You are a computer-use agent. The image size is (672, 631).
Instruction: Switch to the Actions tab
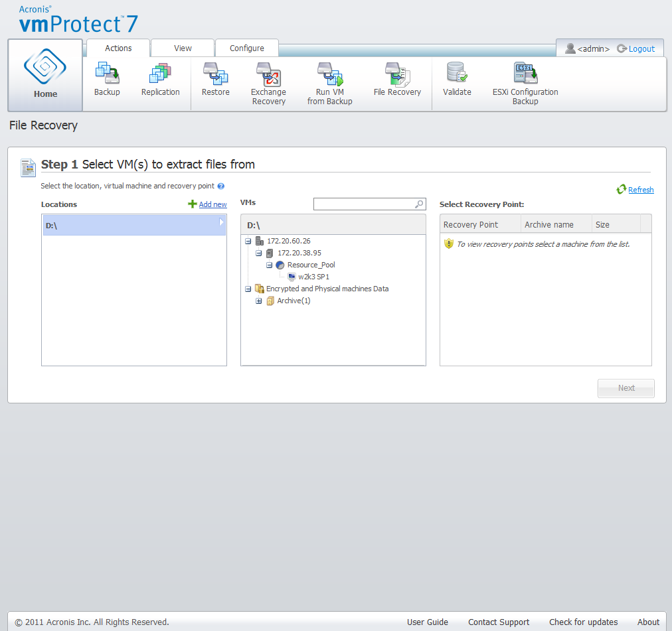pyautogui.click(x=118, y=48)
